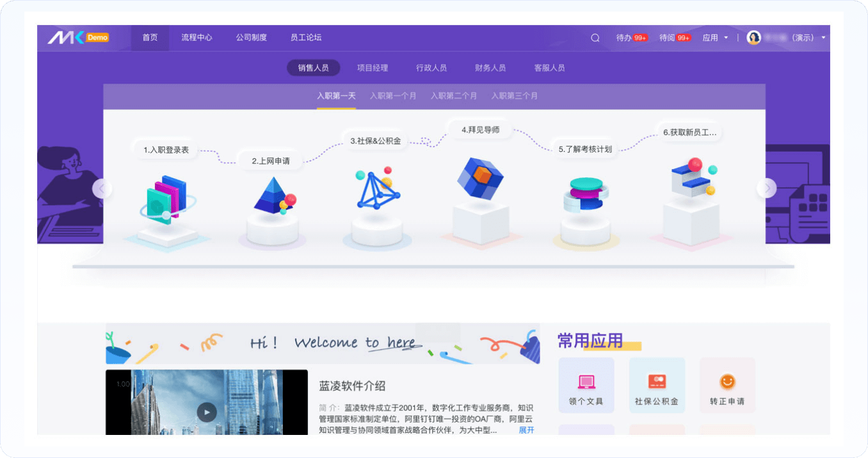
Task: Click the right carousel arrow
Action: tap(766, 188)
